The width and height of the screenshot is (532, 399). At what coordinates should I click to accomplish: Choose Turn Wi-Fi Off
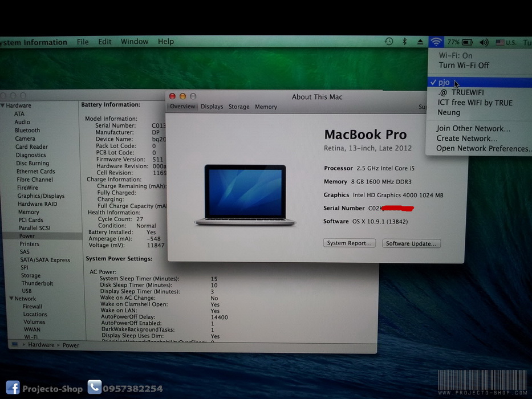[x=464, y=65]
